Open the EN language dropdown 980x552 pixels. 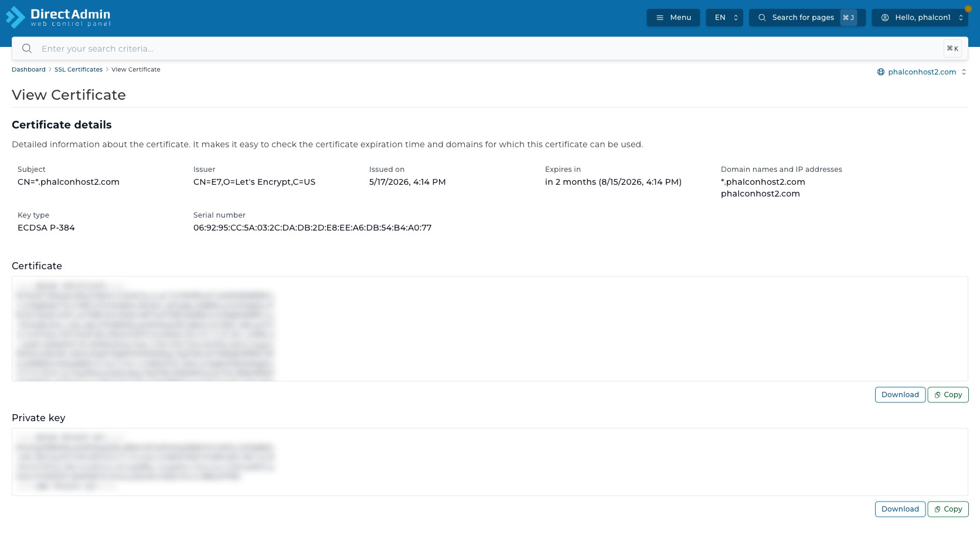point(724,18)
